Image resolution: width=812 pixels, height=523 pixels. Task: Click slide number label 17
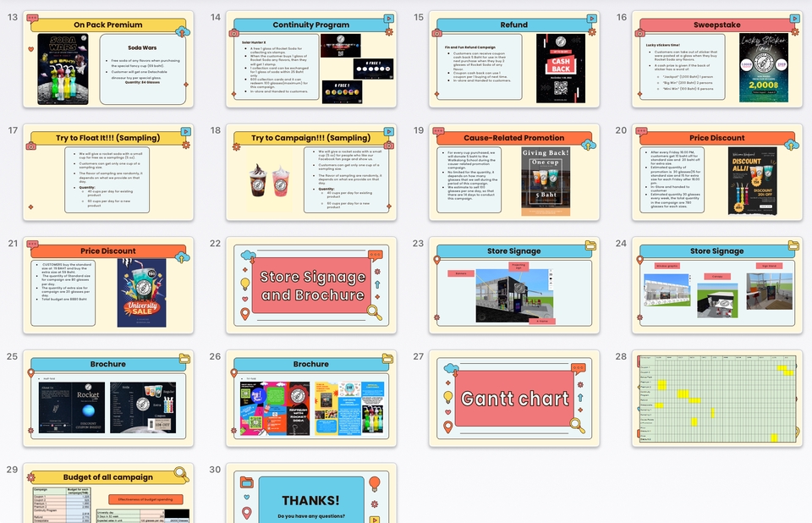(x=13, y=130)
